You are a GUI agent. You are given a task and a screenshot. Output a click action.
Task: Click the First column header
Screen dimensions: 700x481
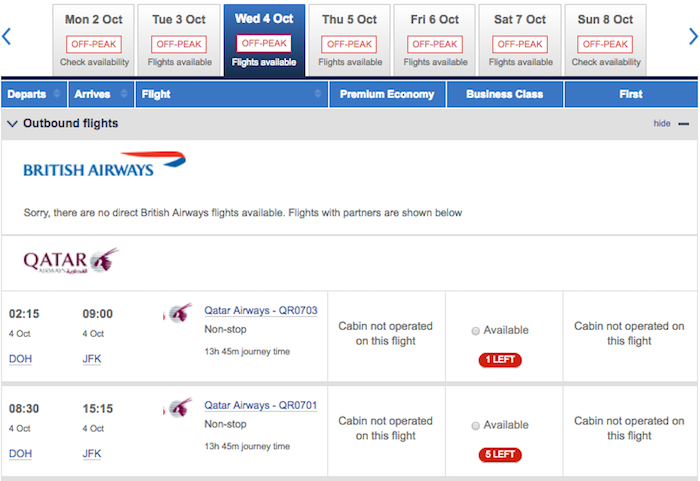pyautogui.click(x=631, y=94)
